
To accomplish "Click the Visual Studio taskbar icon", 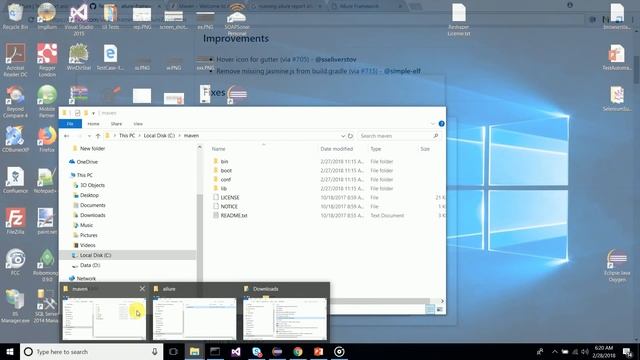I will pos(236,351).
